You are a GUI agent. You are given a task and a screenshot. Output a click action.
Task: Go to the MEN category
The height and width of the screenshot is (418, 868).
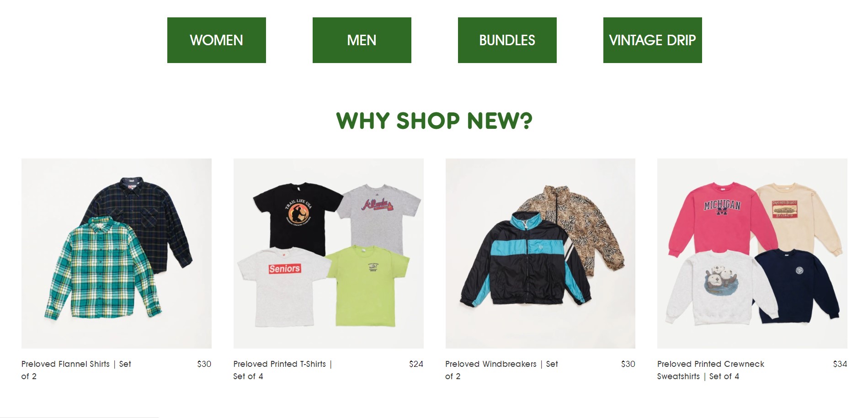tap(362, 40)
